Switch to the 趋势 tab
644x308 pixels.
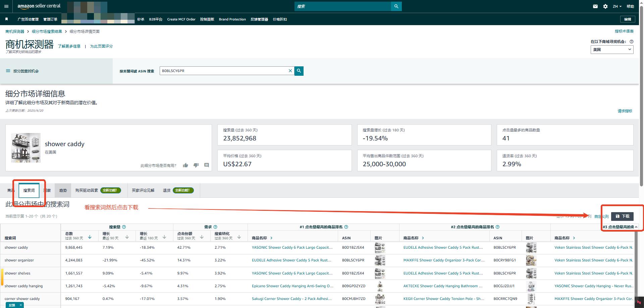[63, 190]
